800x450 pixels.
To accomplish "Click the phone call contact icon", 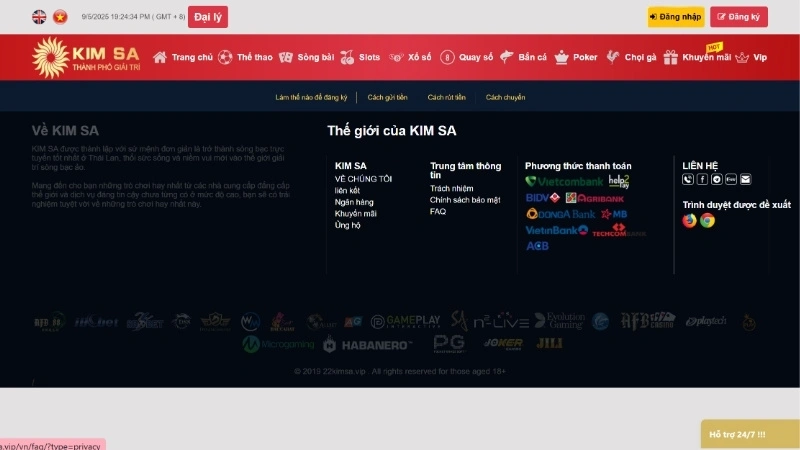I will tap(688, 179).
